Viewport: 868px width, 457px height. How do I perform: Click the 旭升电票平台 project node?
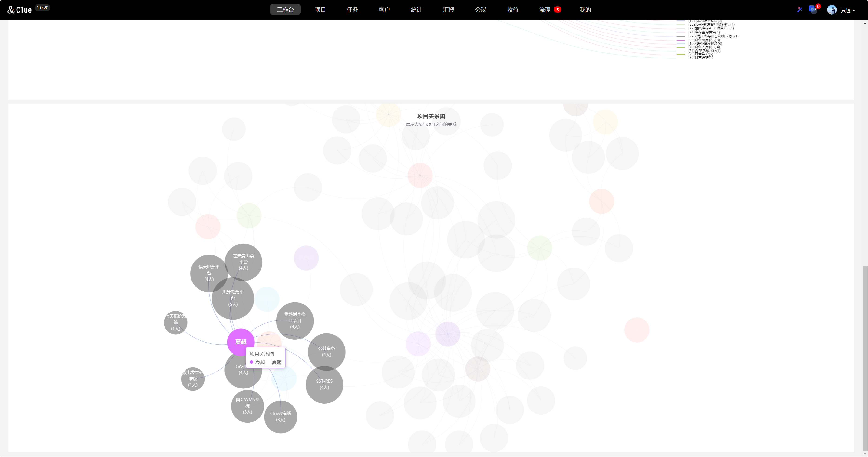coord(233,298)
